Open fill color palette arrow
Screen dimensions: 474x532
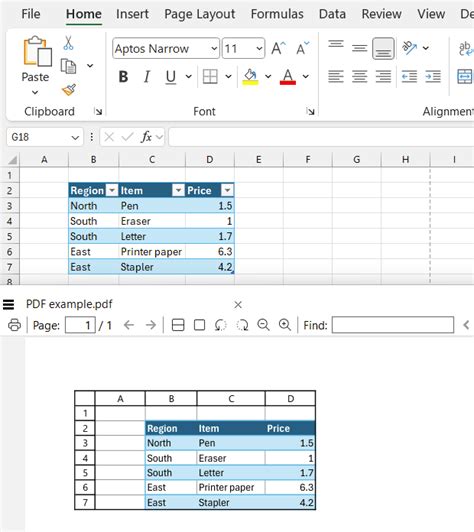click(x=268, y=77)
